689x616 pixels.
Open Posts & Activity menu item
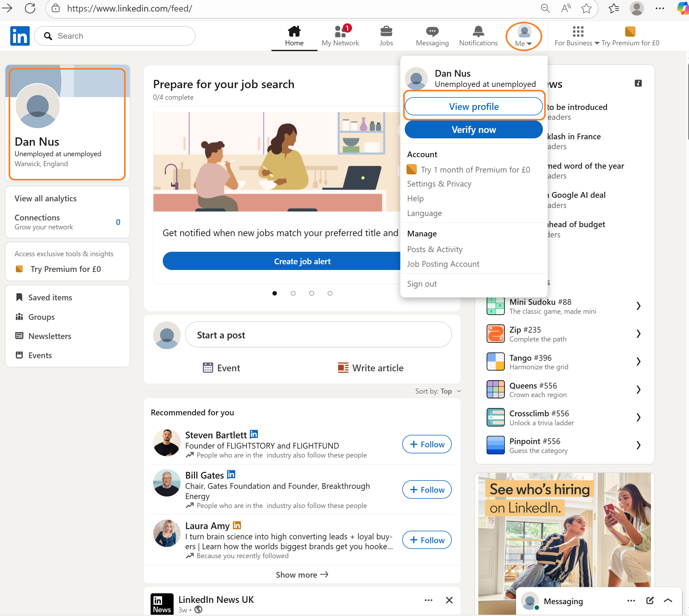pos(435,249)
